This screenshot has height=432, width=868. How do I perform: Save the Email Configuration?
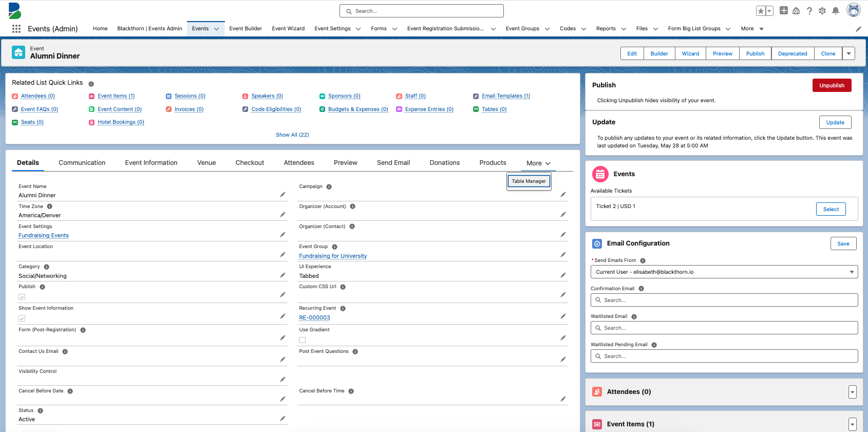click(843, 243)
